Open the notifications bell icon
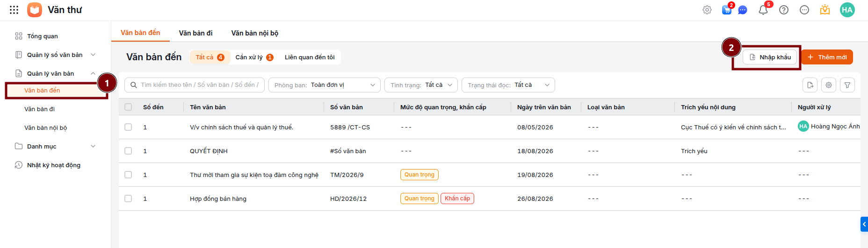 pyautogui.click(x=763, y=10)
